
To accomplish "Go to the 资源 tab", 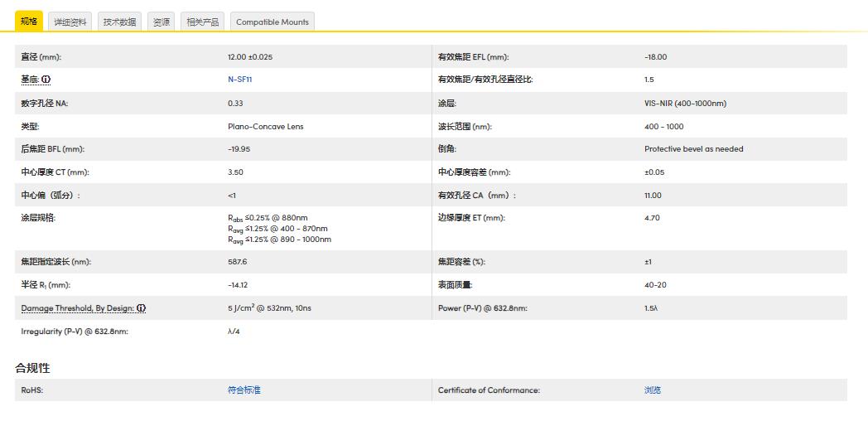I will point(162,22).
